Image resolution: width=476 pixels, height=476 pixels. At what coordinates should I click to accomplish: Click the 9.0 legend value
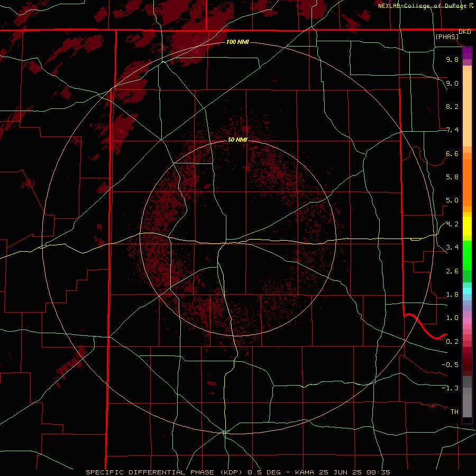(452, 83)
